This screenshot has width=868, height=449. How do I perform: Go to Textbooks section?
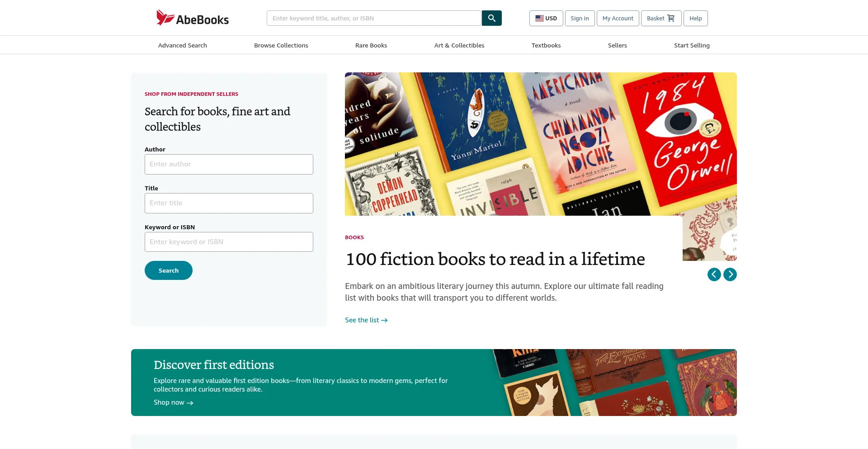pyautogui.click(x=546, y=45)
